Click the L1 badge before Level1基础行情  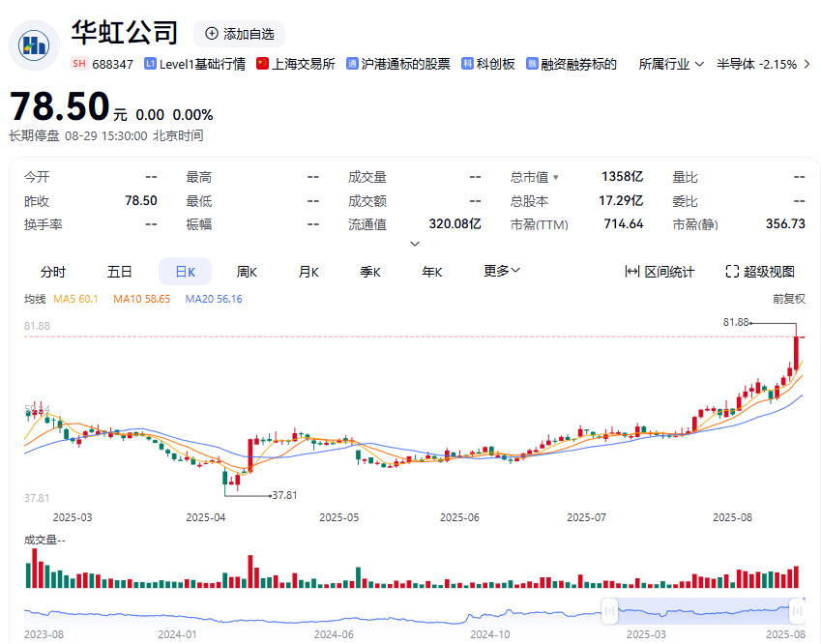[x=150, y=64]
